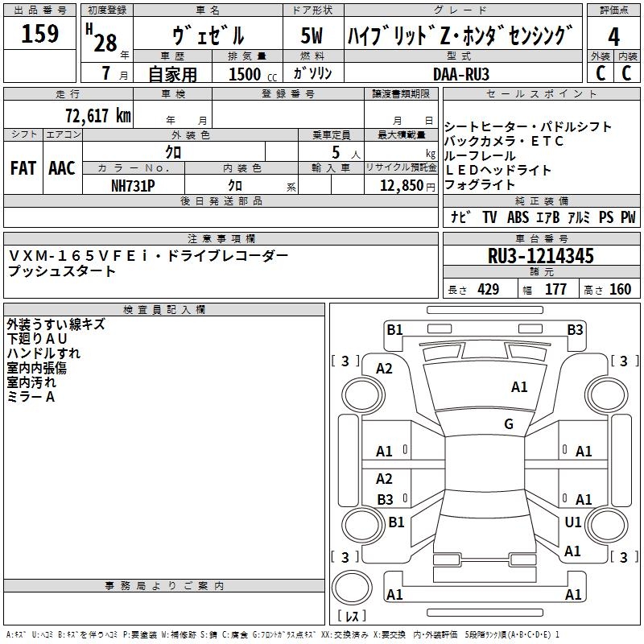Screen dimensions: 644x644
Task: Click color number NH731P
Action: click(x=133, y=186)
